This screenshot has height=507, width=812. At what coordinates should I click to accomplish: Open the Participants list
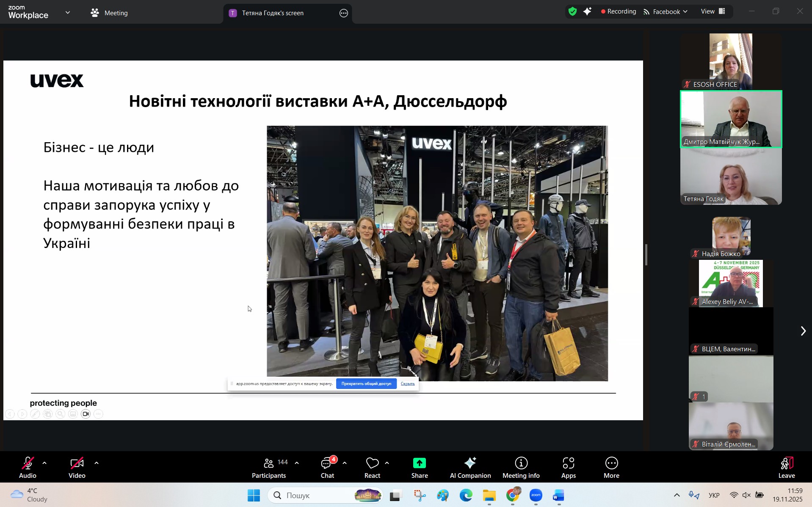point(269,467)
